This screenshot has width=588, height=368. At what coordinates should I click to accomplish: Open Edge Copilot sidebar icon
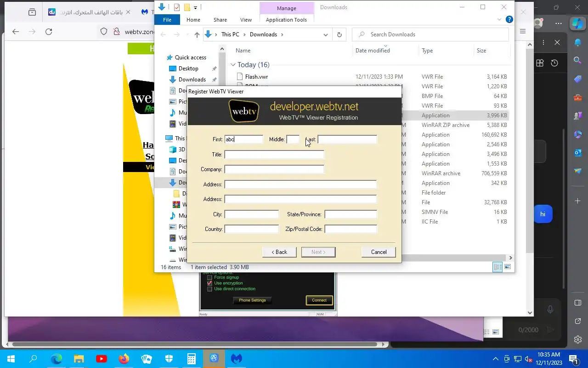click(578, 23)
